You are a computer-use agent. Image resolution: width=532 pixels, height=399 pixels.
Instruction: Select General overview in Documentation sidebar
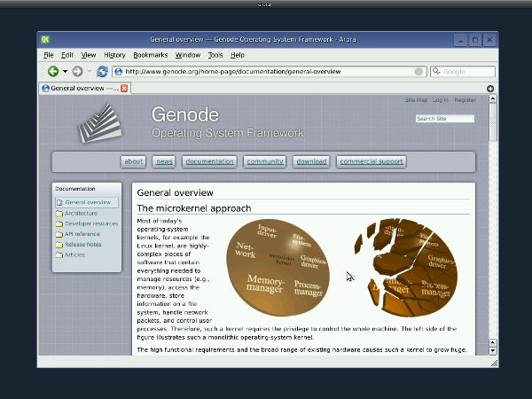[87, 202]
